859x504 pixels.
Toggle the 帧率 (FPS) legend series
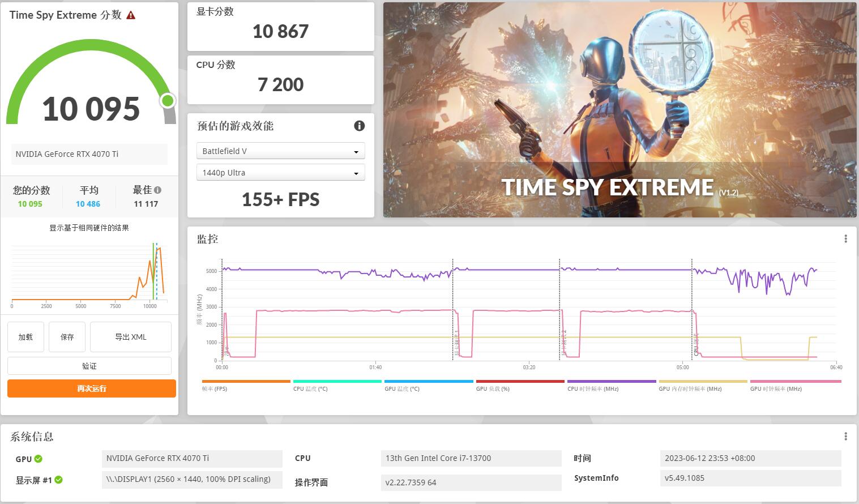[x=215, y=389]
